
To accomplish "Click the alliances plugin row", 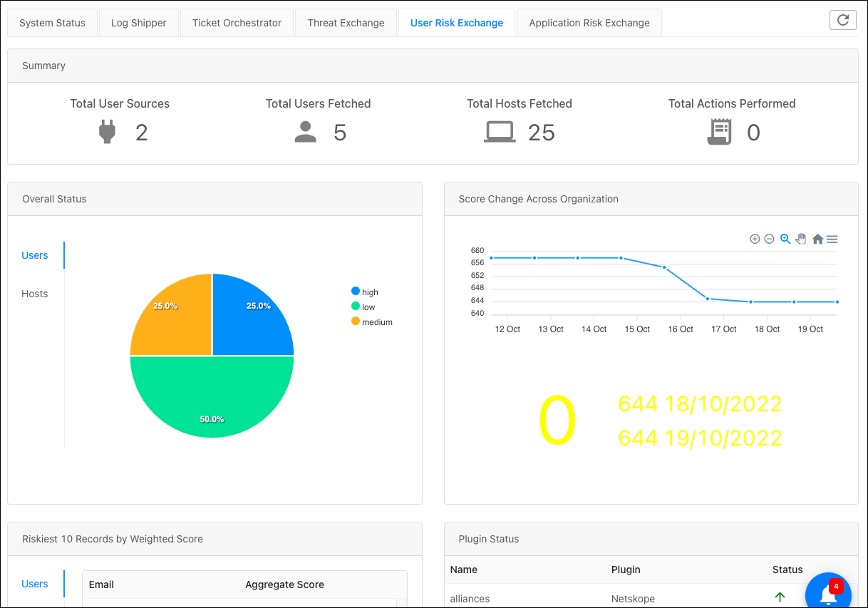I will click(x=651, y=599).
